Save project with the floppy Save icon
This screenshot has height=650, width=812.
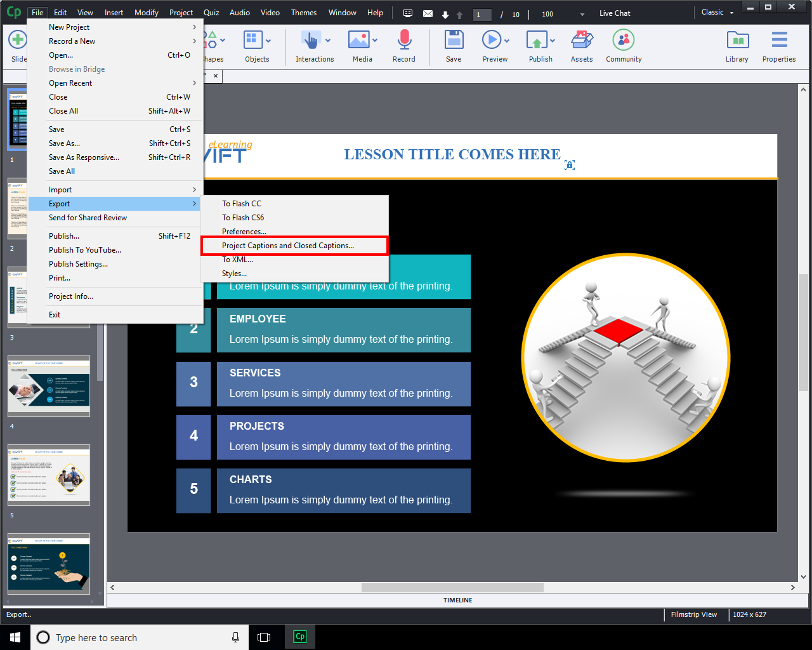(x=454, y=40)
